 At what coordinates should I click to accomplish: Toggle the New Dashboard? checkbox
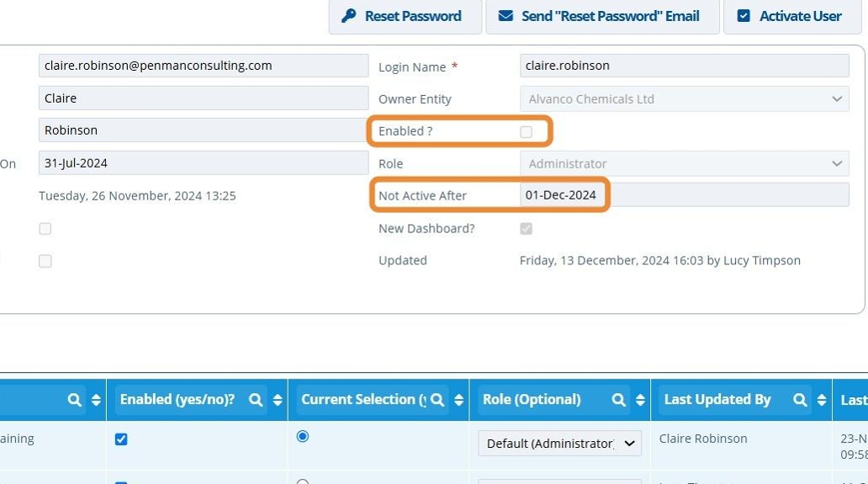point(527,229)
